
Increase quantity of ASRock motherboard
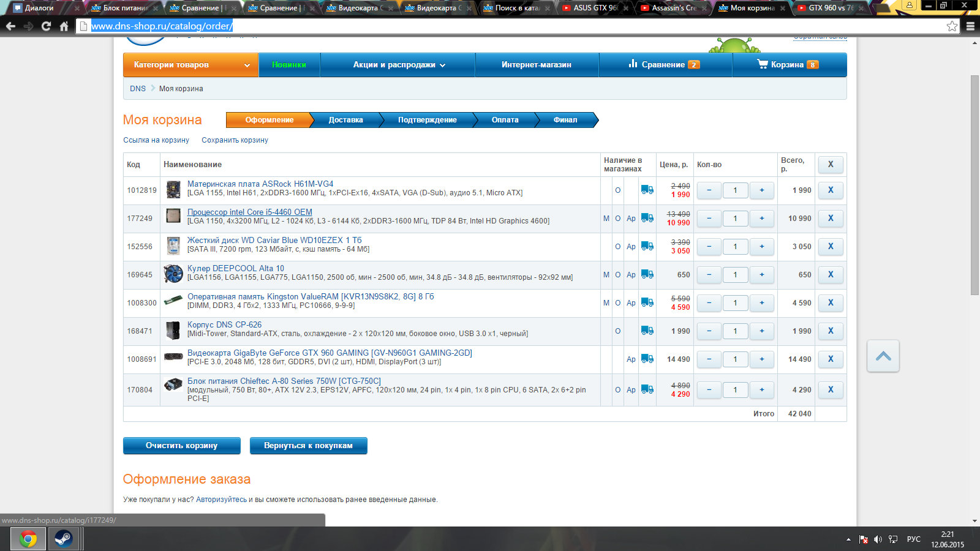point(762,190)
